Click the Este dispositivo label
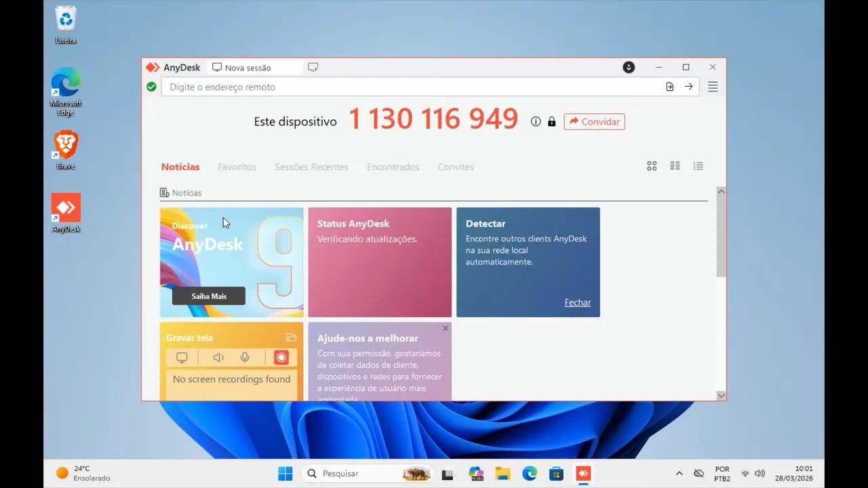Screen dimensions: 868x488 (295, 122)
